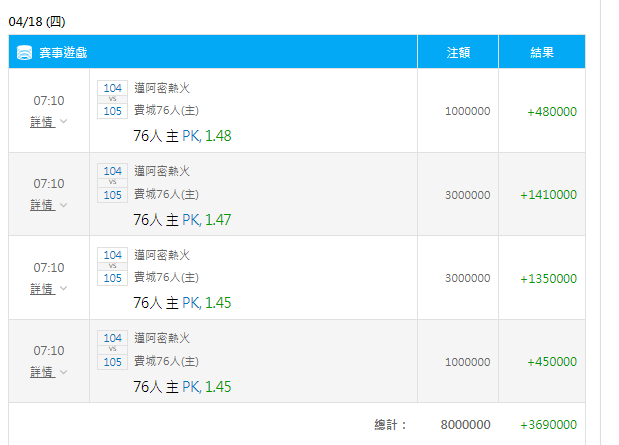Select 費城76人(主) in the +1350000 row
619x445 pixels.
coord(166,277)
